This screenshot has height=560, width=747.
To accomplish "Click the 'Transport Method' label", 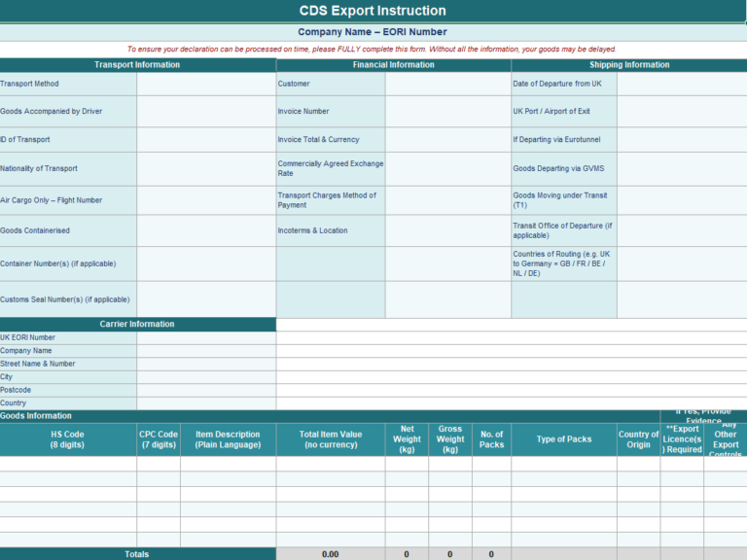I will click(29, 84).
